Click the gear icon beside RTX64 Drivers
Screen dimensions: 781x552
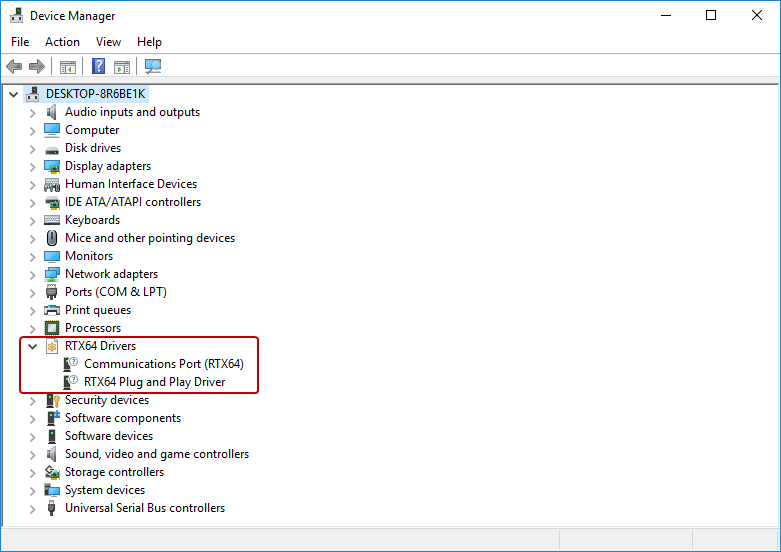[52, 346]
